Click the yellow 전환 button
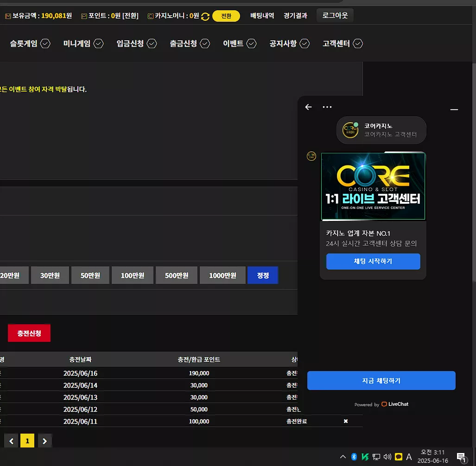The height and width of the screenshot is (466, 476). (226, 16)
